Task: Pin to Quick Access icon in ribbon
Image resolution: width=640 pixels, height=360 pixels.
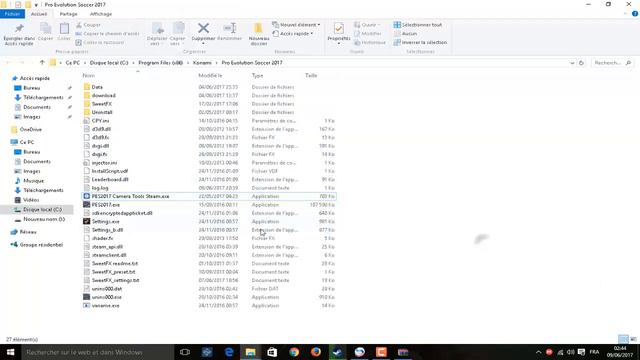Action: [19, 28]
